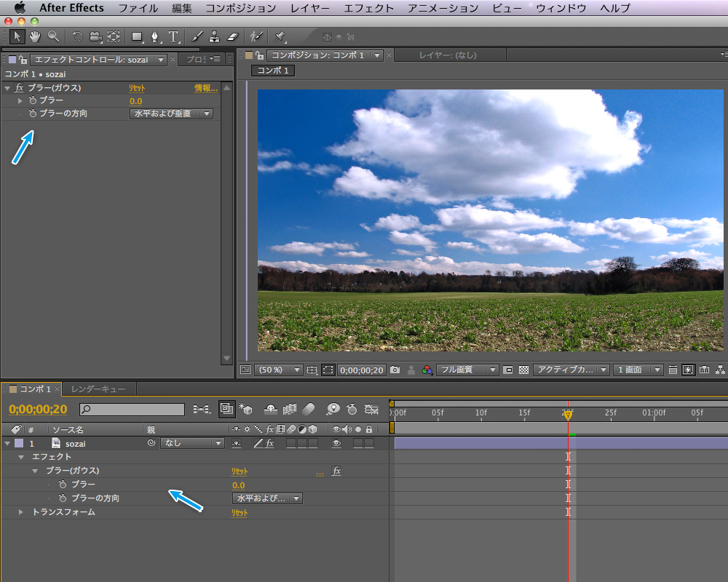The width and height of the screenshot is (728, 582).
Task: Select the Eraser tool
Action: [232, 36]
